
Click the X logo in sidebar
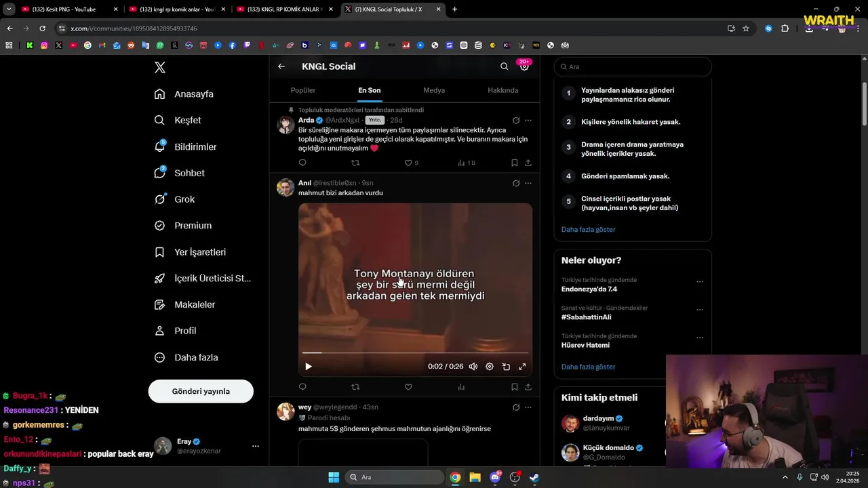point(160,67)
